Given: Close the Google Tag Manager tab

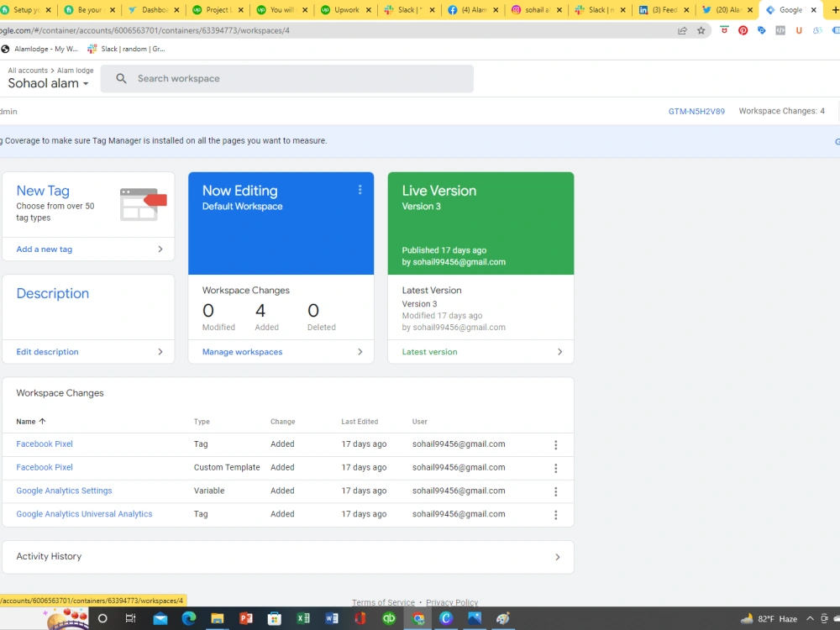Looking at the screenshot, I should [x=813, y=9].
